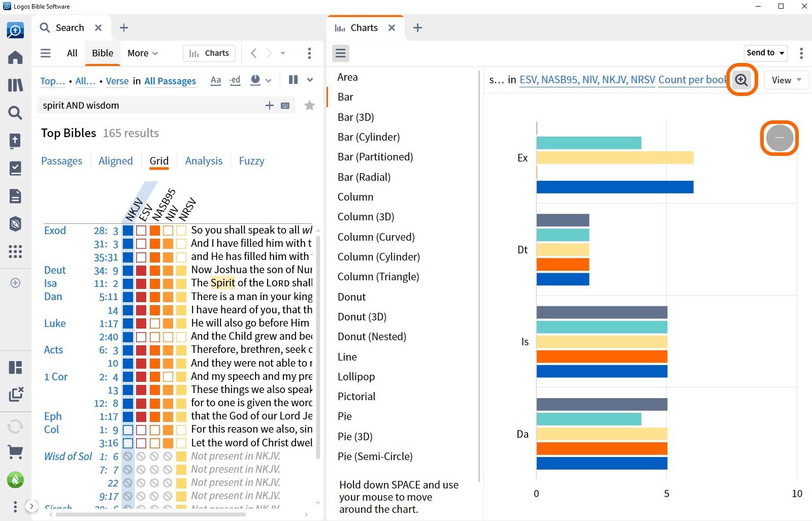
Task: Click the add shortcut plus circle icon
Action: (x=15, y=283)
